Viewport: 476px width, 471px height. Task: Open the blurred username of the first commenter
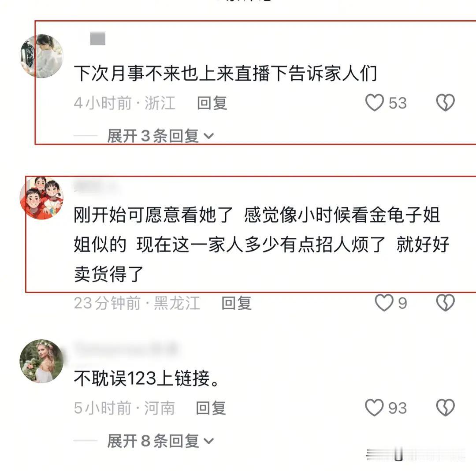click(98, 38)
